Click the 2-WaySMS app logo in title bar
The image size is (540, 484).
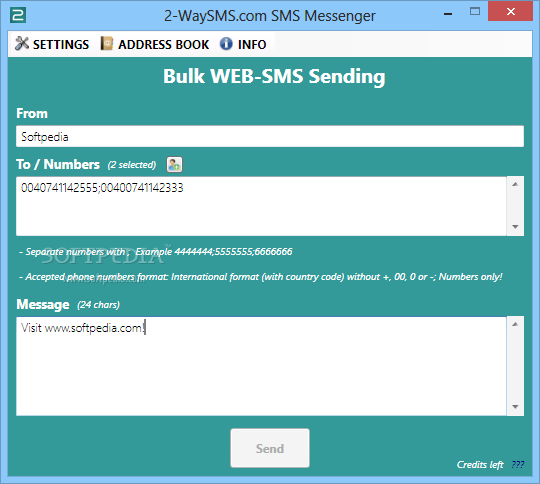tap(18, 15)
